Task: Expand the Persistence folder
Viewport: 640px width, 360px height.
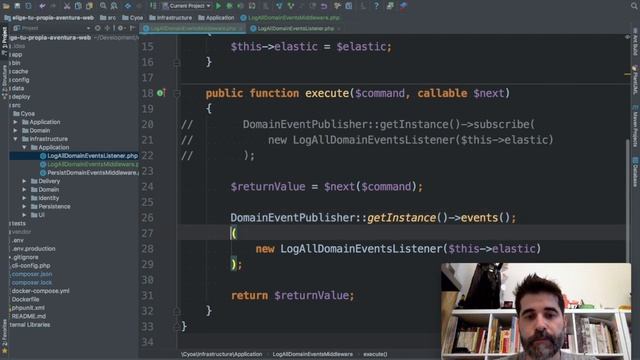Action: tap(24, 207)
